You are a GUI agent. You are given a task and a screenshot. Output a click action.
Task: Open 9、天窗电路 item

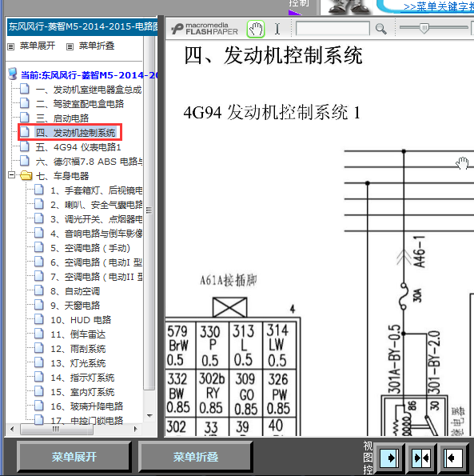(75, 306)
